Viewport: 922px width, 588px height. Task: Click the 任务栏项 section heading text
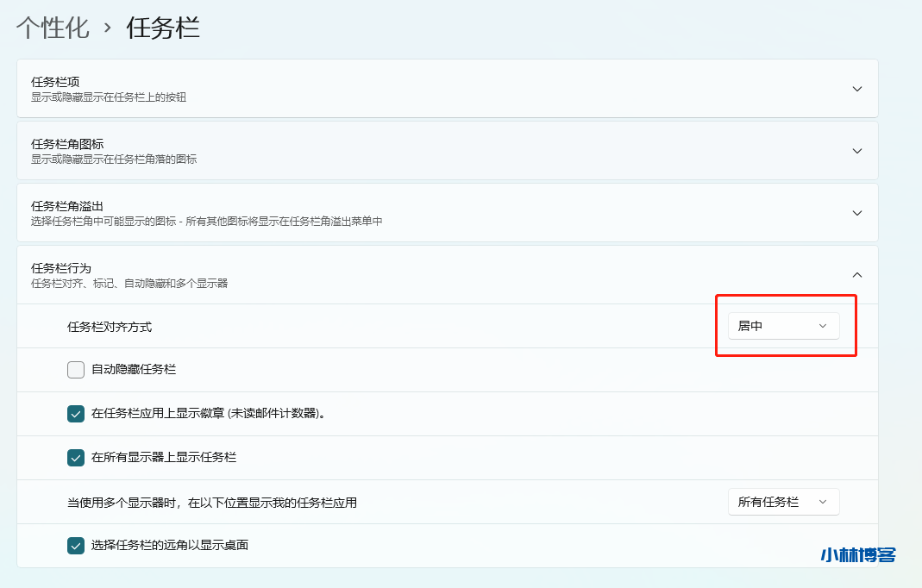click(x=55, y=82)
